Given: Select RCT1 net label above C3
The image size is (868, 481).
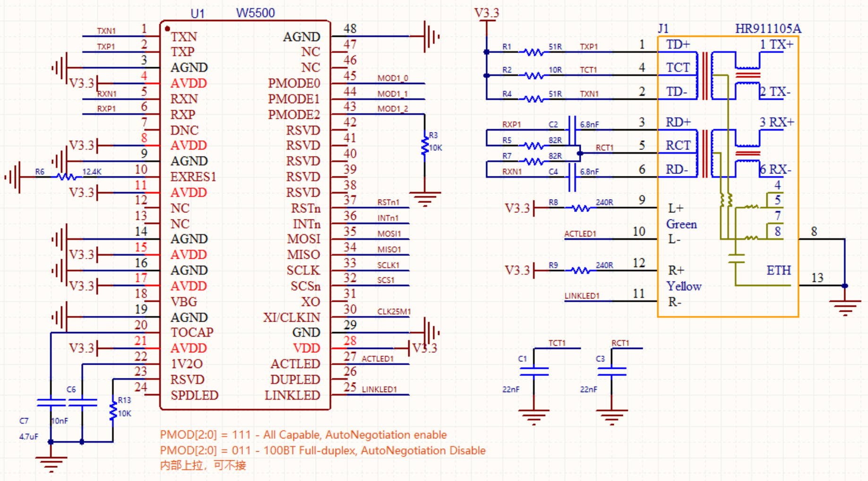Looking at the screenshot, I should click(620, 343).
